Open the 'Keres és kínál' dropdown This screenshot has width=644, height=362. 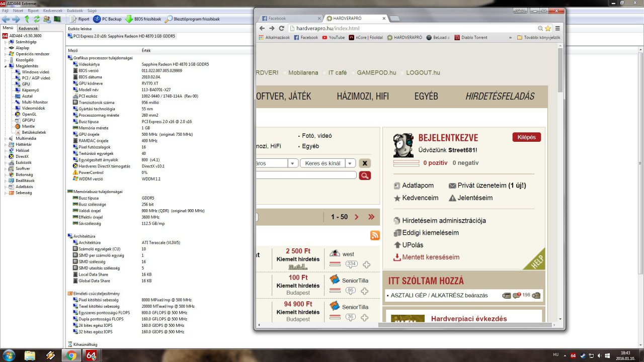click(x=328, y=163)
